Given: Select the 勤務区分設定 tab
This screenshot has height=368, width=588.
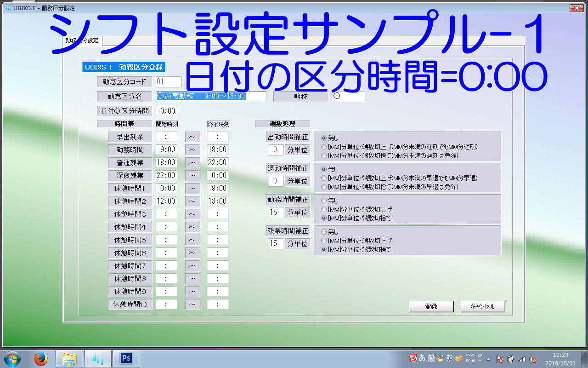Looking at the screenshot, I should click(x=82, y=40).
